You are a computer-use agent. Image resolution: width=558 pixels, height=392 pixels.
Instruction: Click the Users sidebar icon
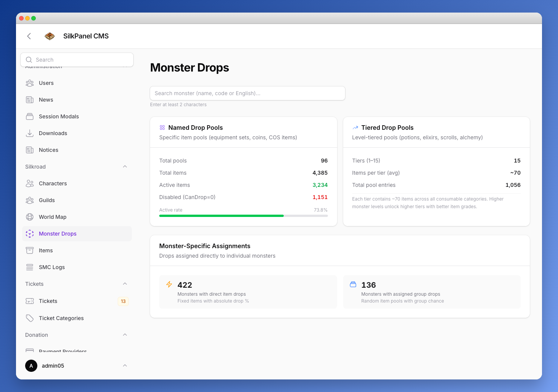point(30,83)
